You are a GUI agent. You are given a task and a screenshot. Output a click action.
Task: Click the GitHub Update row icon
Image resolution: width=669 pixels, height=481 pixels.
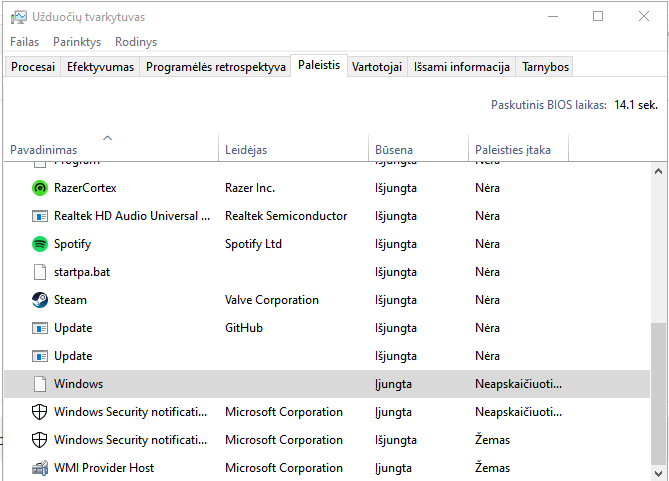tap(40, 328)
